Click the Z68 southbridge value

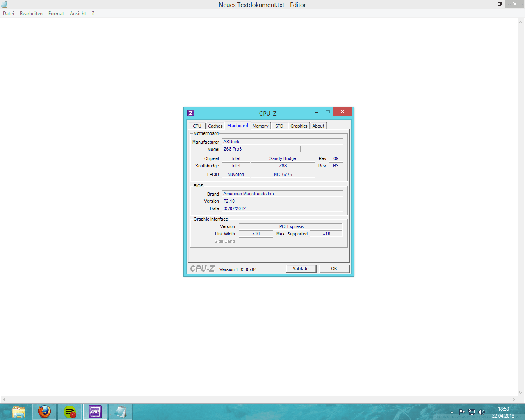point(283,166)
